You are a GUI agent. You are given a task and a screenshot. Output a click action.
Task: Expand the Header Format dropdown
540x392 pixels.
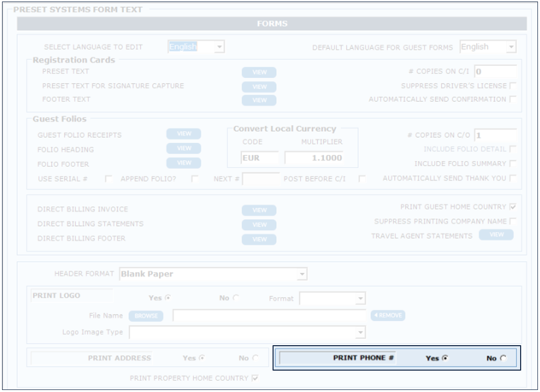click(302, 274)
